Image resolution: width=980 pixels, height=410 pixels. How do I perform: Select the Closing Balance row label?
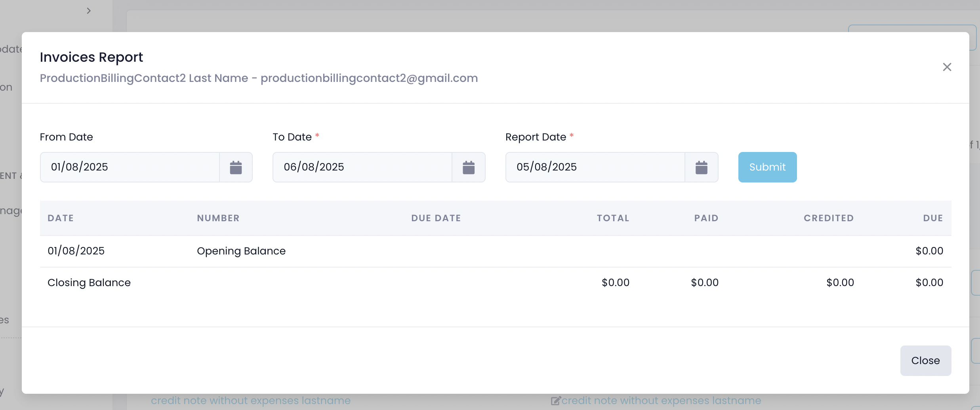(x=89, y=283)
